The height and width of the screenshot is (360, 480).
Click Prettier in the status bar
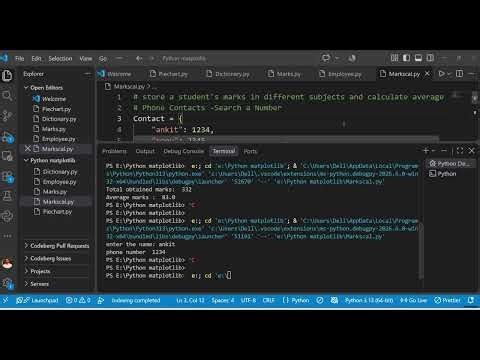point(447,300)
